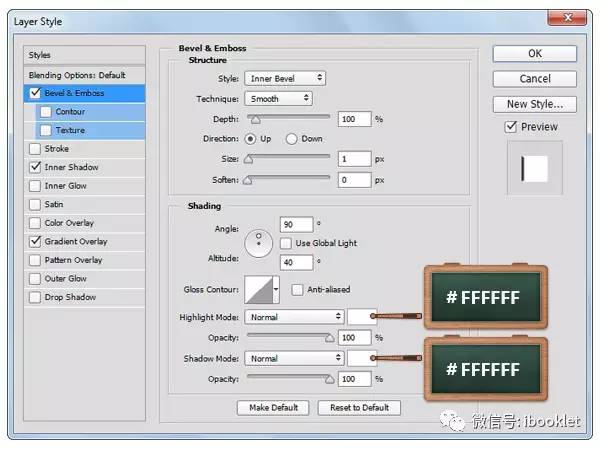This screenshot has height=449, width=600.
Task: Click the New Style button
Action: point(535,104)
